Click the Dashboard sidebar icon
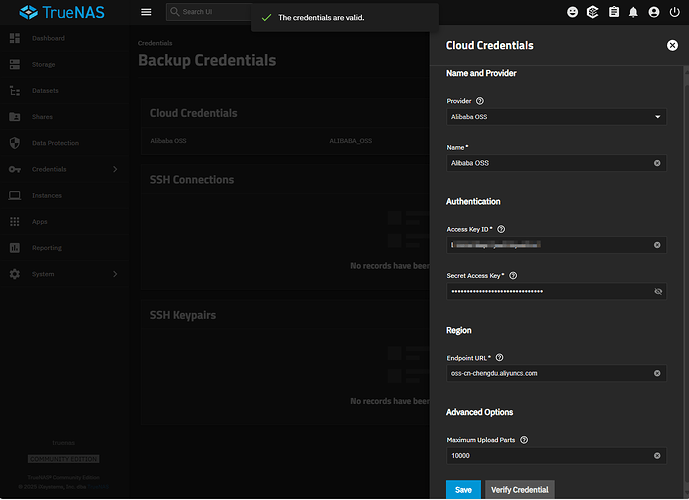689x500 pixels. 15,38
